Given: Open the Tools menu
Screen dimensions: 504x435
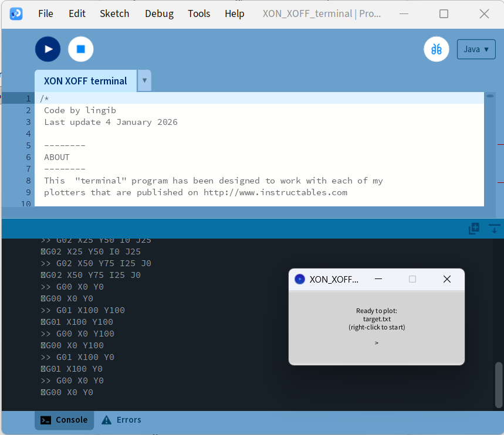Looking at the screenshot, I should pyautogui.click(x=199, y=14).
